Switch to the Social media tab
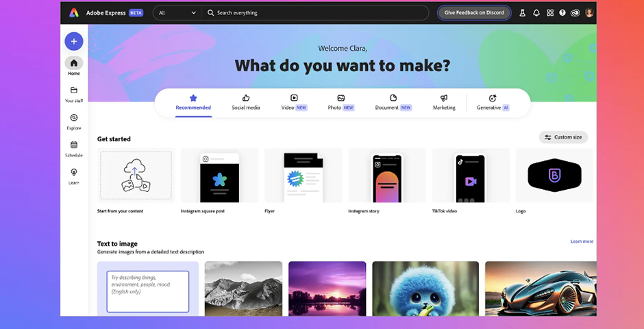 point(246,103)
